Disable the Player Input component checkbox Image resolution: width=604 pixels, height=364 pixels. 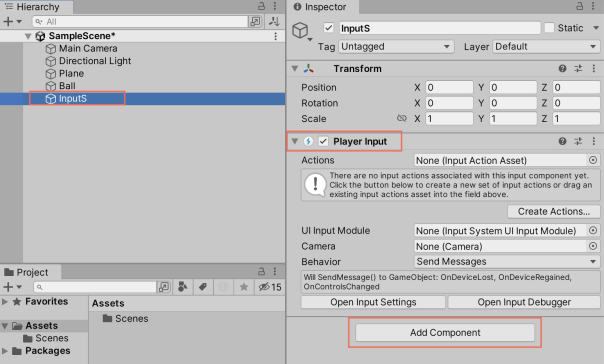pos(323,141)
